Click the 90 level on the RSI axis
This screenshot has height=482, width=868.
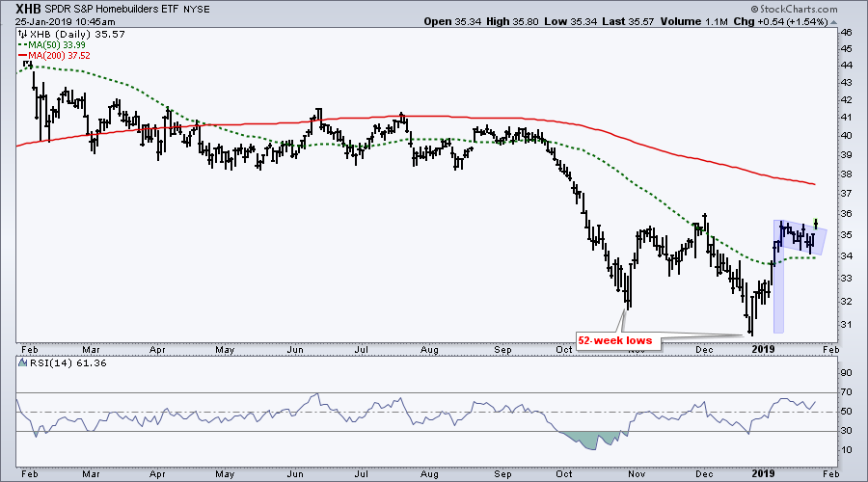click(x=847, y=373)
